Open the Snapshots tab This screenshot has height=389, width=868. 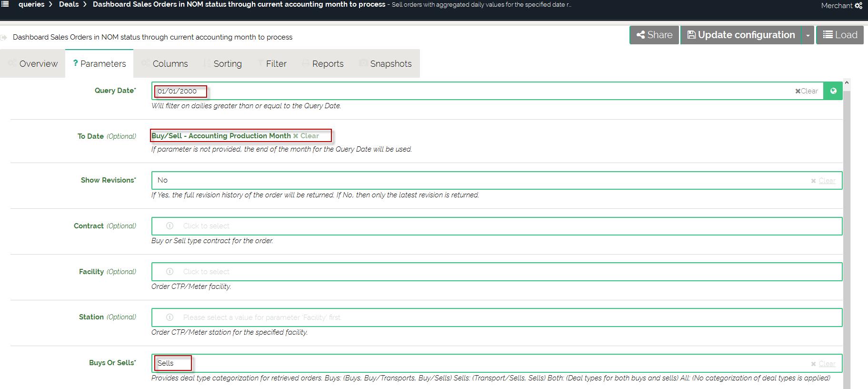(x=390, y=64)
